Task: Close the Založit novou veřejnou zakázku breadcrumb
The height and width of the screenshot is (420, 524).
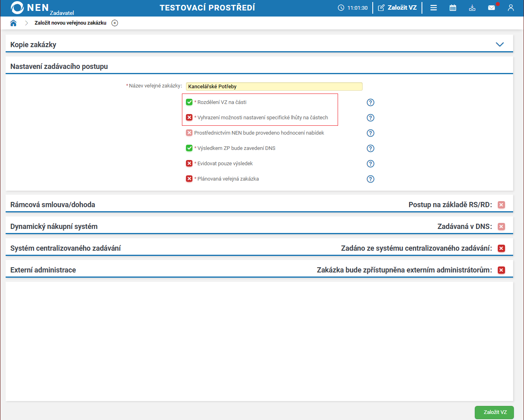Action: pos(115,23)
